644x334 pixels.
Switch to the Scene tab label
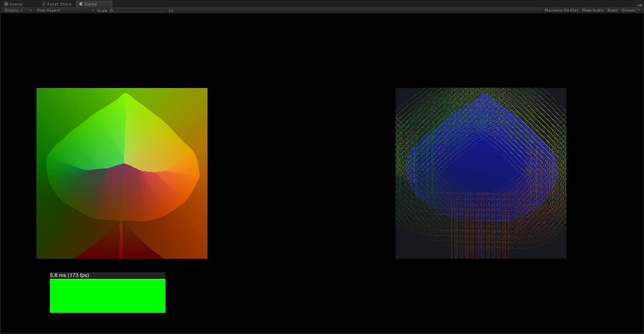point(16,4)
